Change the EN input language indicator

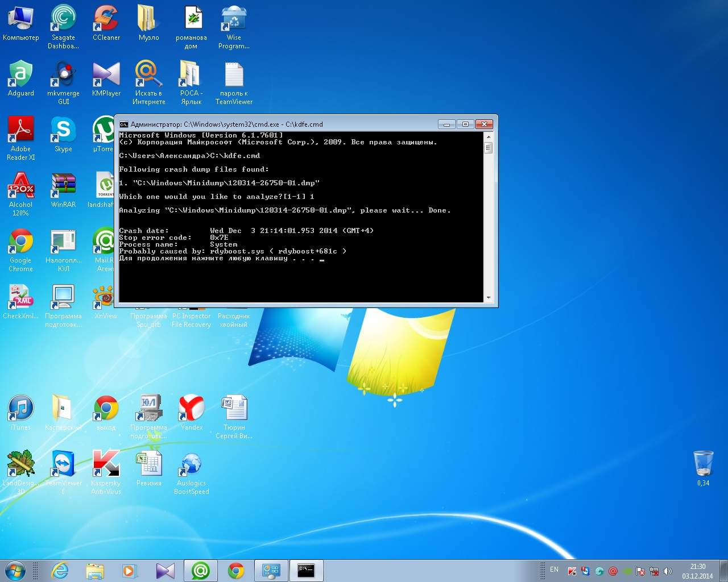pos(554,569)
